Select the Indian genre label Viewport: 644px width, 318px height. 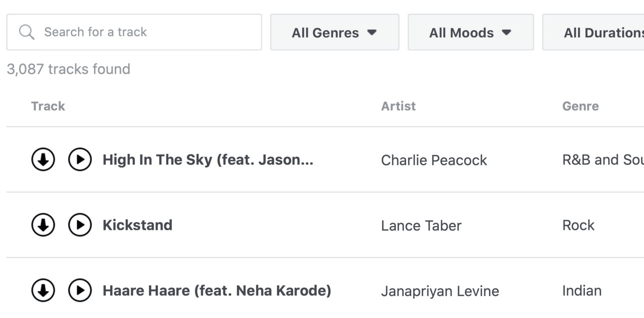(582, 290)
